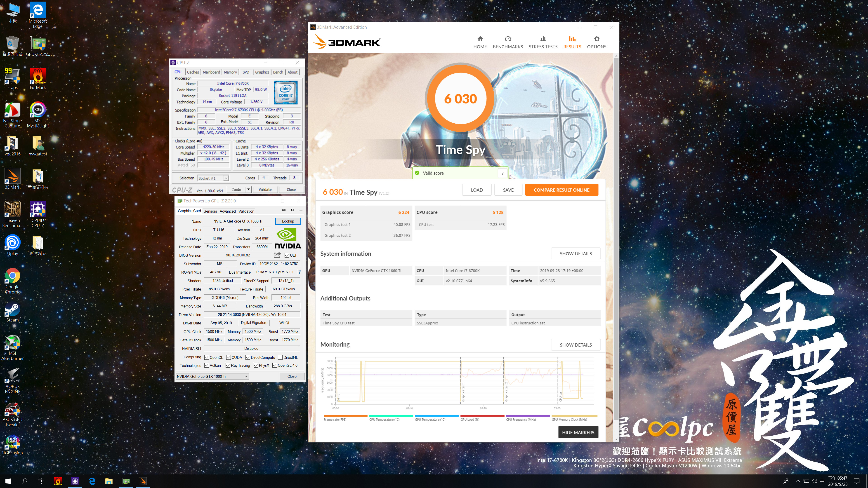Switch to GPU-Z Advanced tab

(x=227, y=211)
